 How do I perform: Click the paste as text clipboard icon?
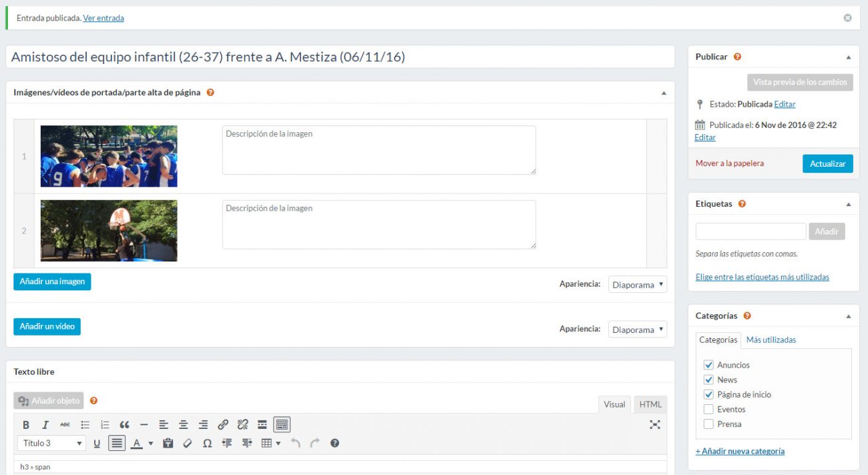[168, 443]
